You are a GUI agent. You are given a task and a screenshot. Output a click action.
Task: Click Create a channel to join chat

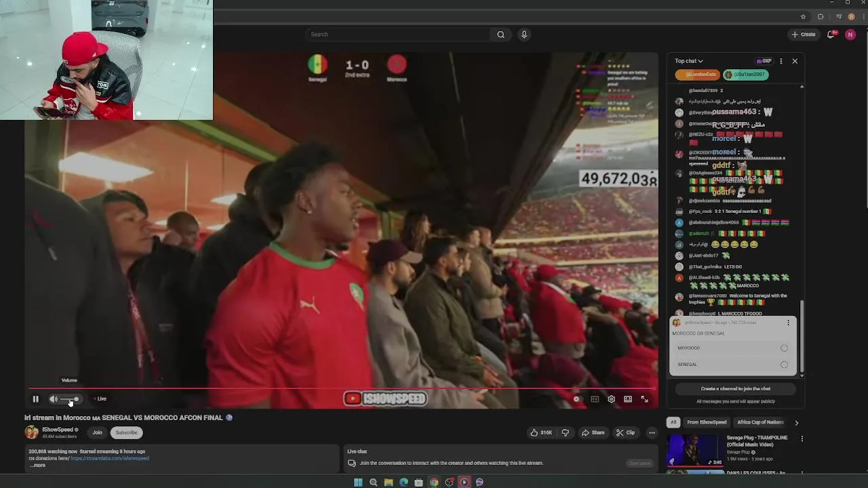(736, 389)
